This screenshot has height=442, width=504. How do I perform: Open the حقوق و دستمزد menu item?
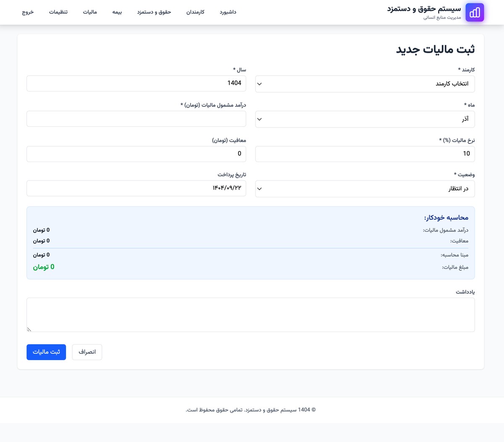154,12
